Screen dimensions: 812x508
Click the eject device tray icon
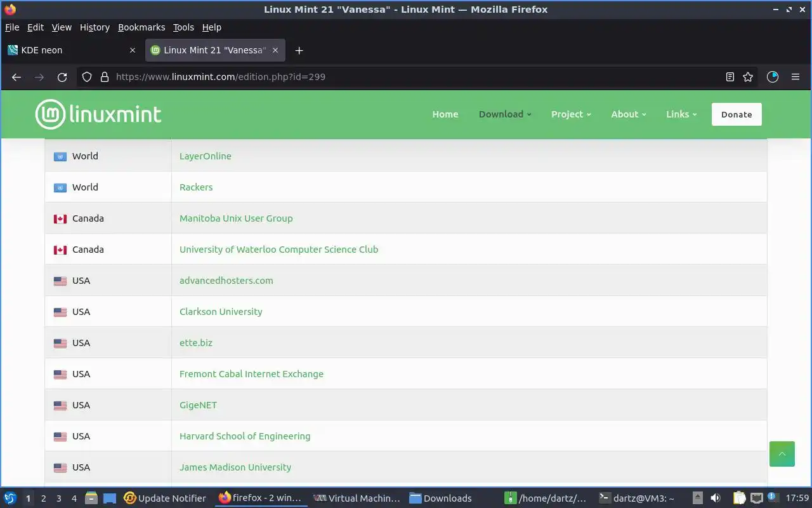tap(698, 498)
